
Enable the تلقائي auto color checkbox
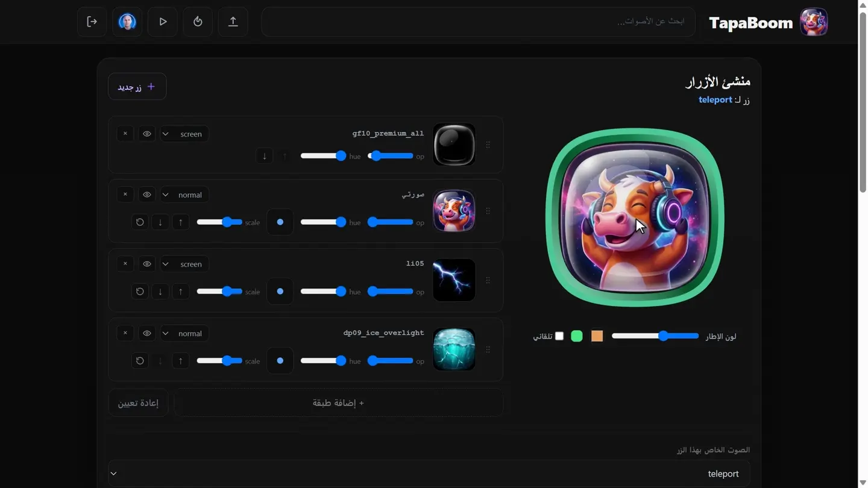(559, 336)
